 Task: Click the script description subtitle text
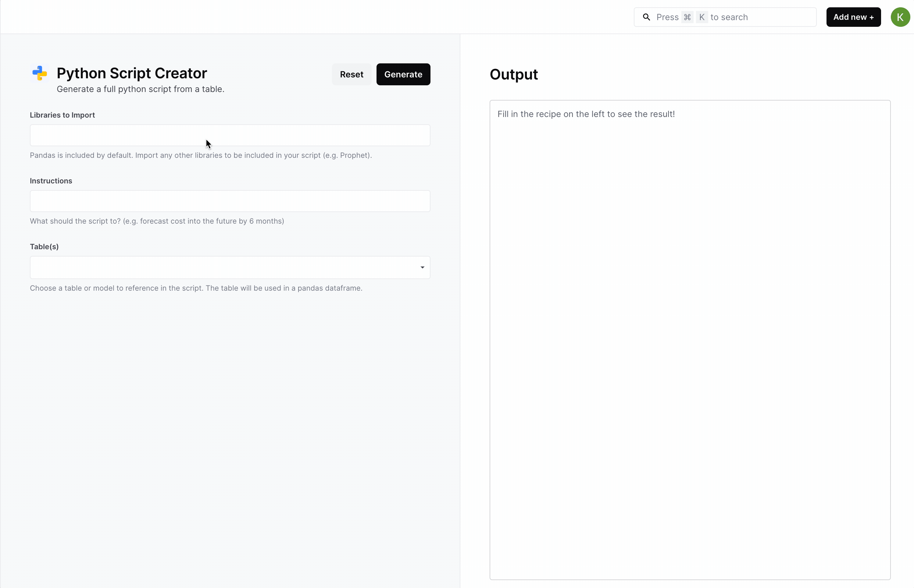[140, 89]
